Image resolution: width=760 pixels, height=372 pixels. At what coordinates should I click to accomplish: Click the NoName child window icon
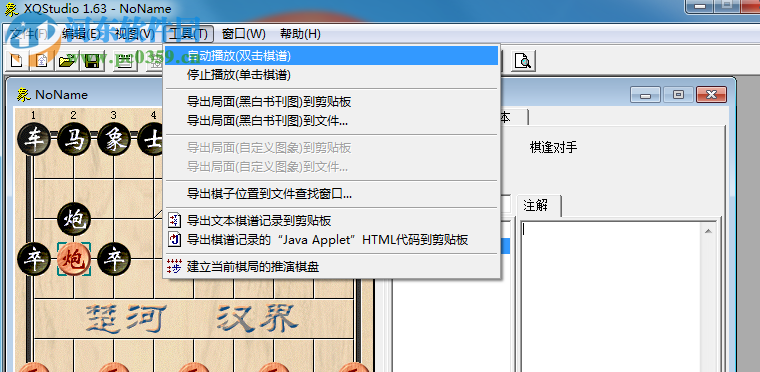[x=23, y=95]
